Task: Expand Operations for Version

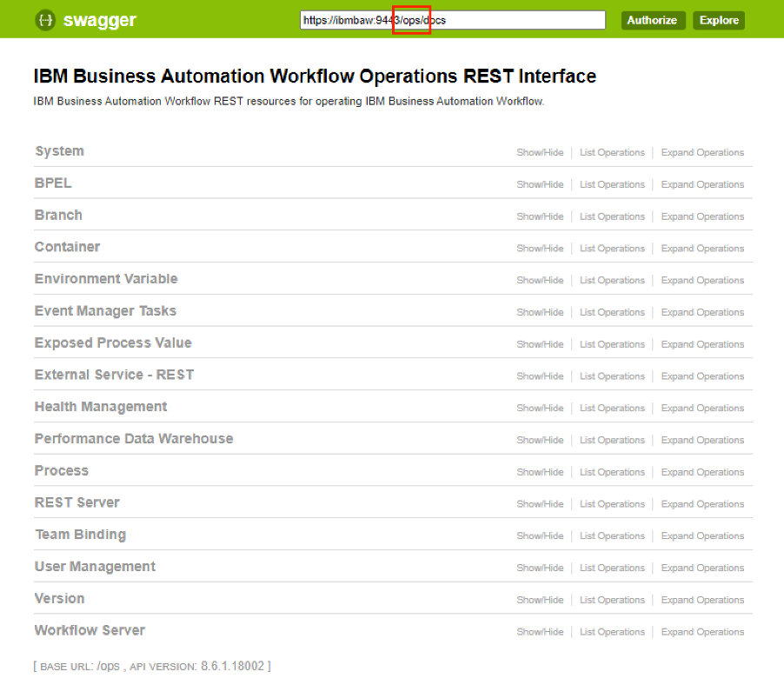Action: pyautogui.click(x=702, y=600)
